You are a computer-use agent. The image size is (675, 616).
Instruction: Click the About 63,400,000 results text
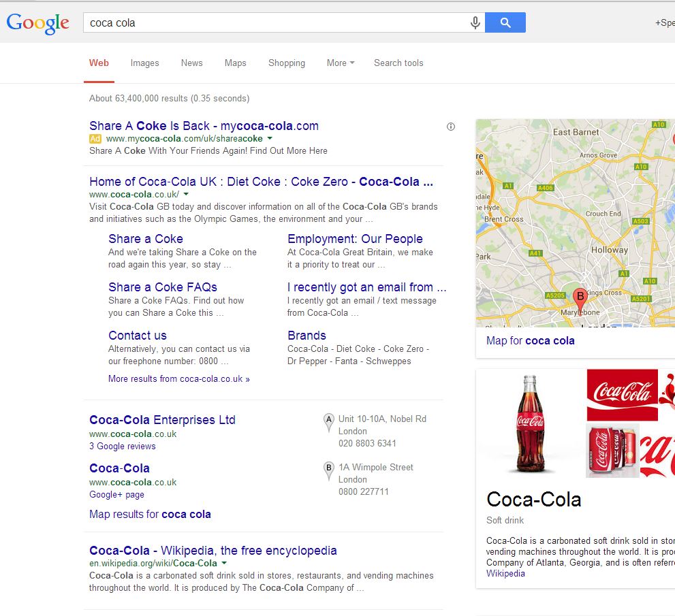[x=169, y=98]
